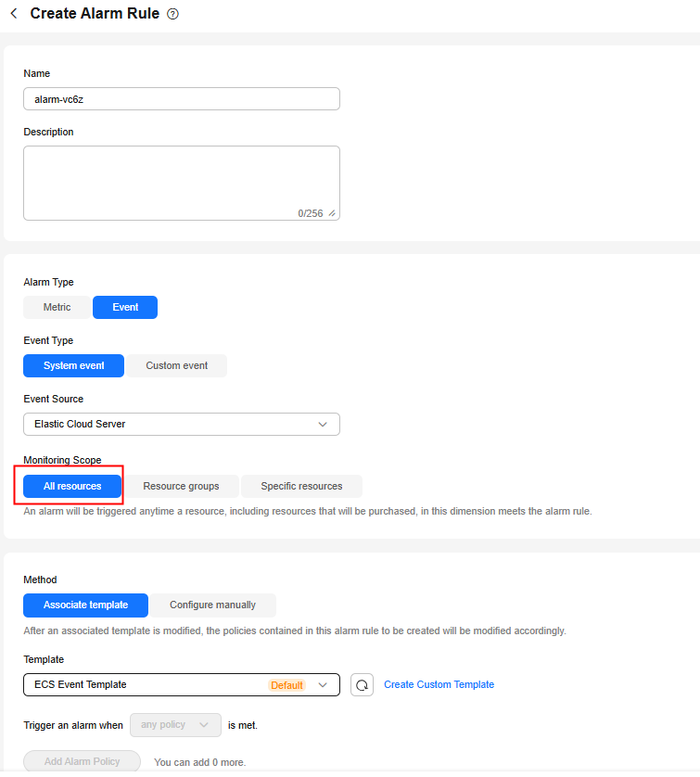Open the Create Custom Template link
This screenshot has width=700, height=777.
[x=439, y=685]
